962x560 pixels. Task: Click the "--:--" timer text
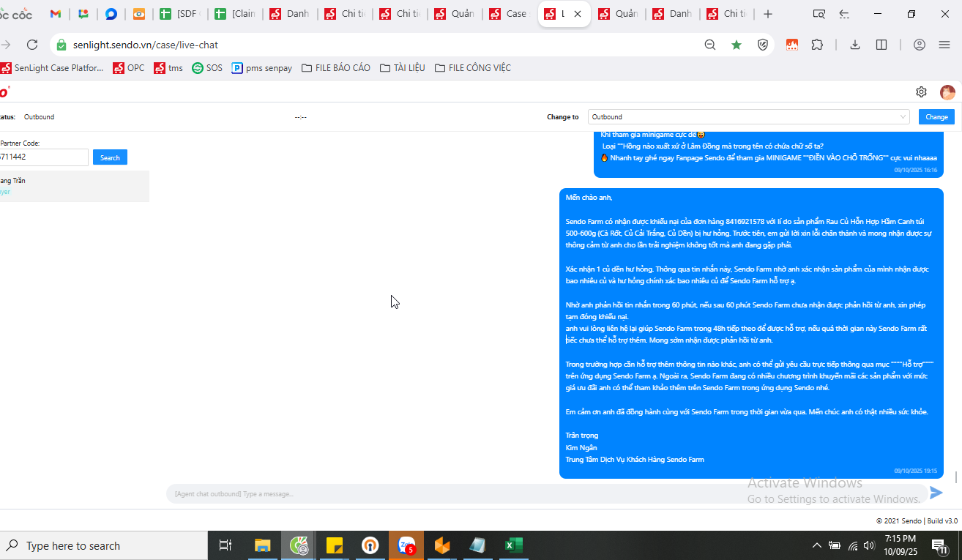300,117
